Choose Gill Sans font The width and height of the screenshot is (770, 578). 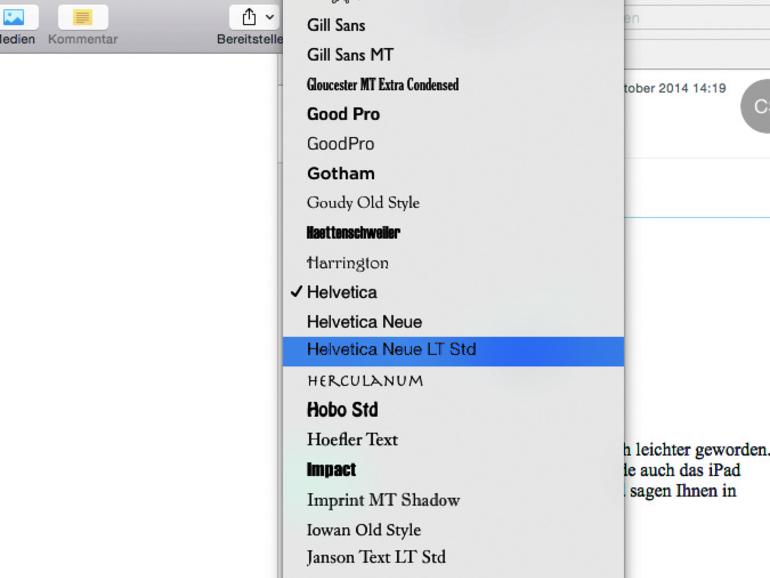[453, 25]
